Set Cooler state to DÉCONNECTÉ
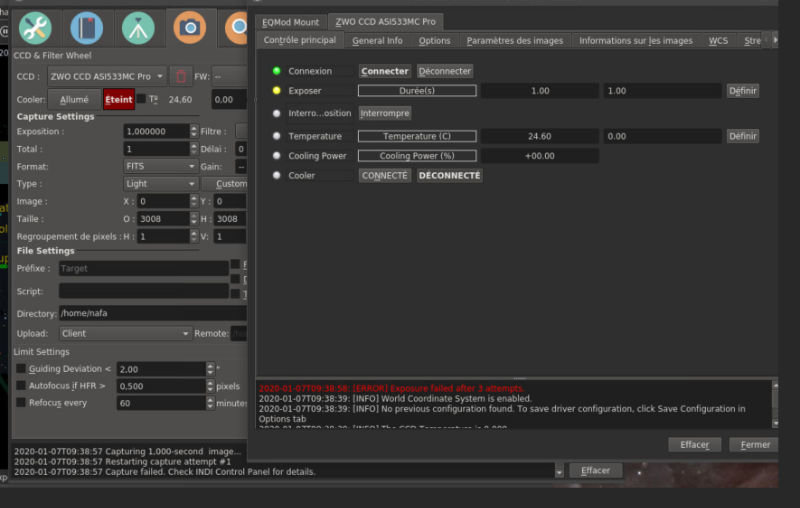 pos(449,175)
